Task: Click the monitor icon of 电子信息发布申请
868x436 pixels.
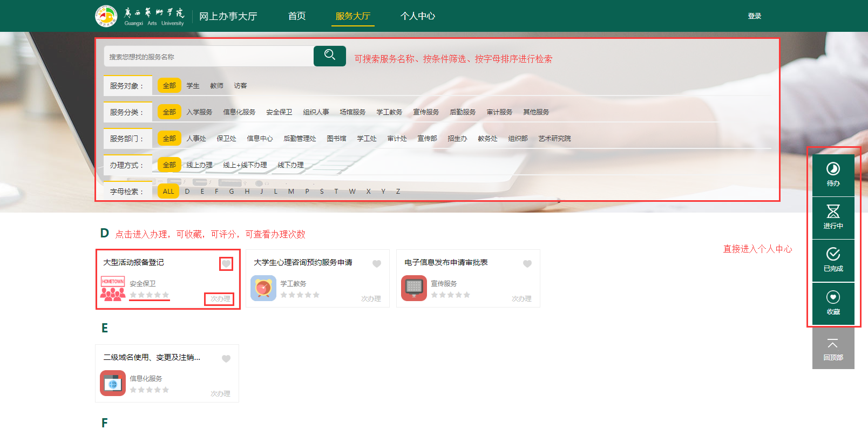Action: point(414,288)
